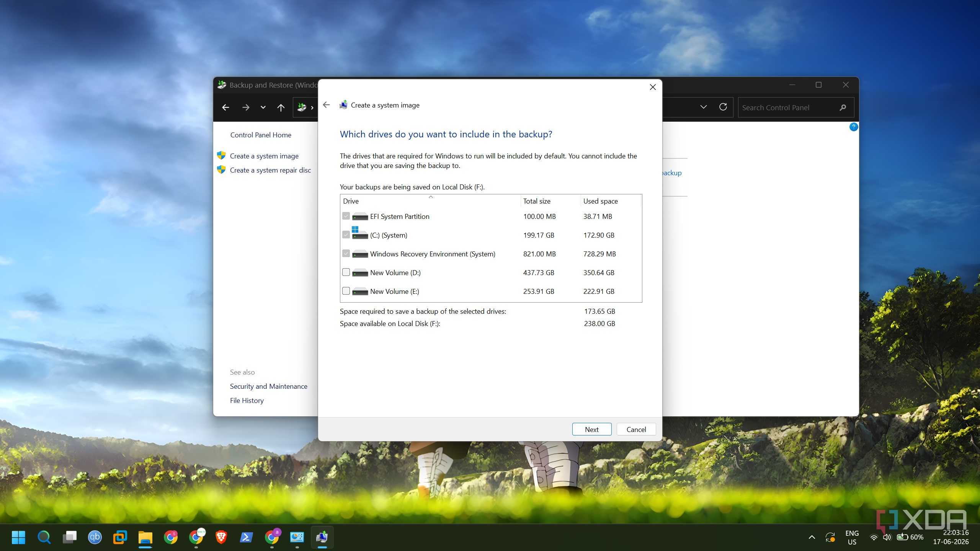Open Brave browser from the taskbar
Screen dimensions: 980x551
[221, 537]
